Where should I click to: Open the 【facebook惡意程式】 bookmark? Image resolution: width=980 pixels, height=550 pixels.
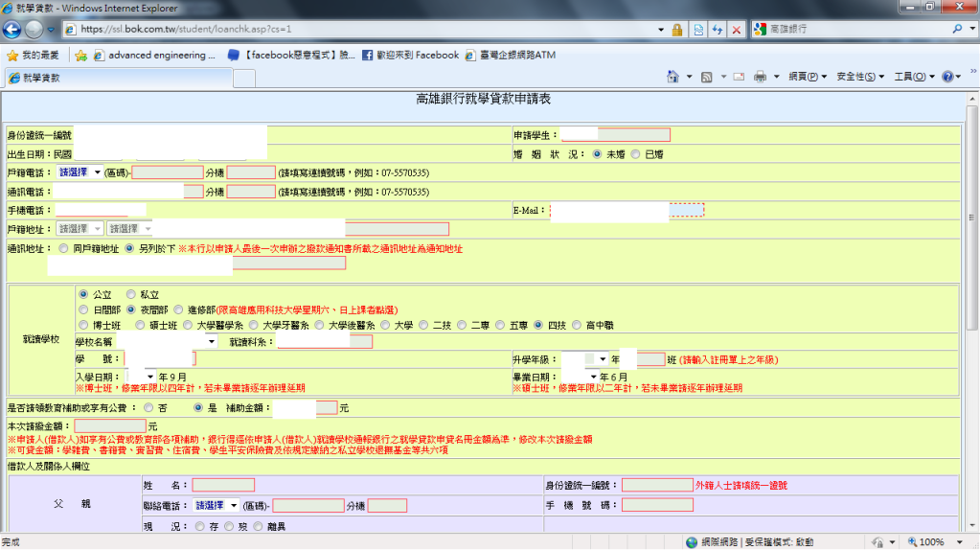290,55
